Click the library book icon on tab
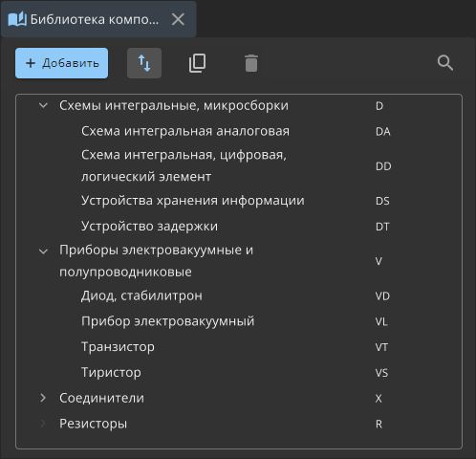Viewport: 476px width, 459px height. coord(17,19)
